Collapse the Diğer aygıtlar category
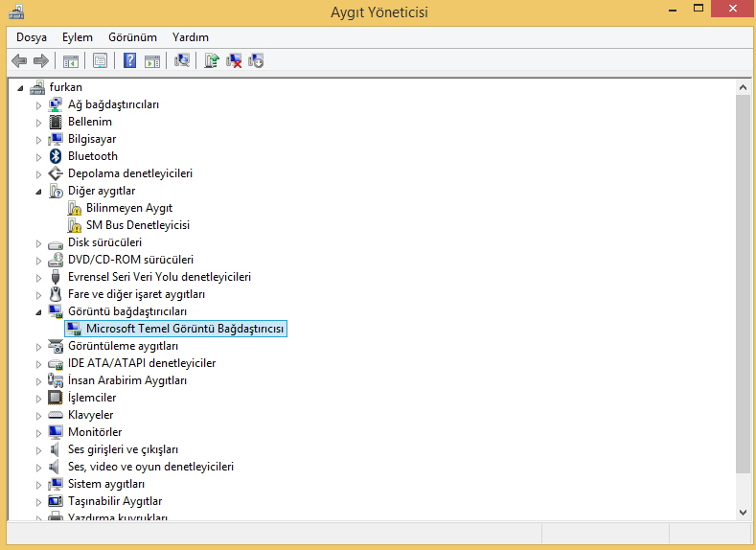 click(38, 192)
